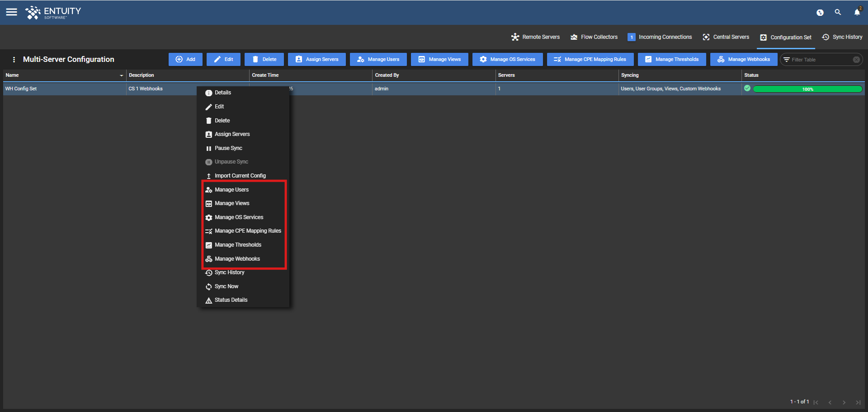Choose Details in the context menu

tap(243, 93)
